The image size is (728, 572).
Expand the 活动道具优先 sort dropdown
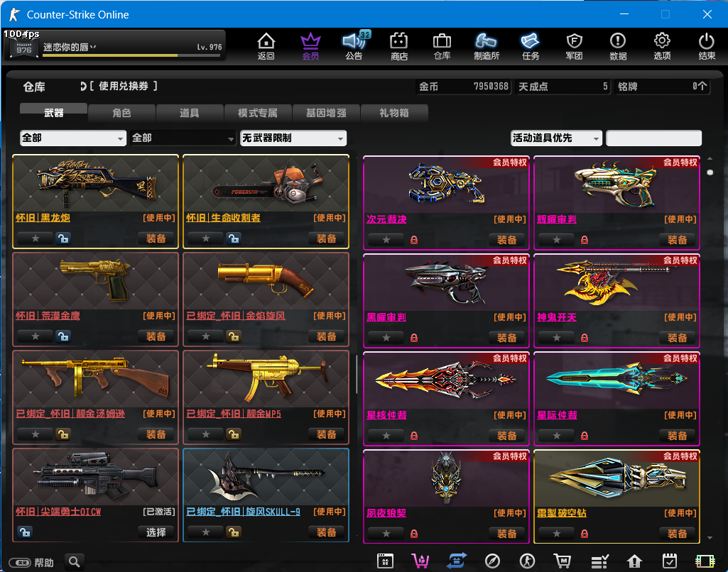[556, 138]
